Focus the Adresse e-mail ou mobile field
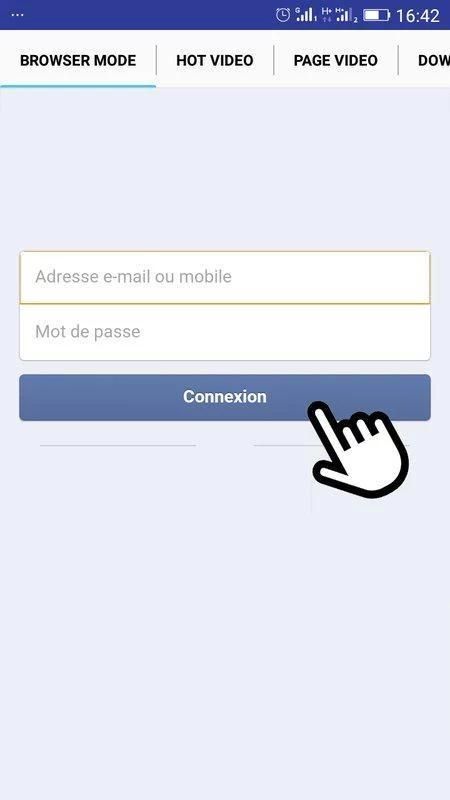Viewport: 450px width, 800px height. [x=225, y=277]
